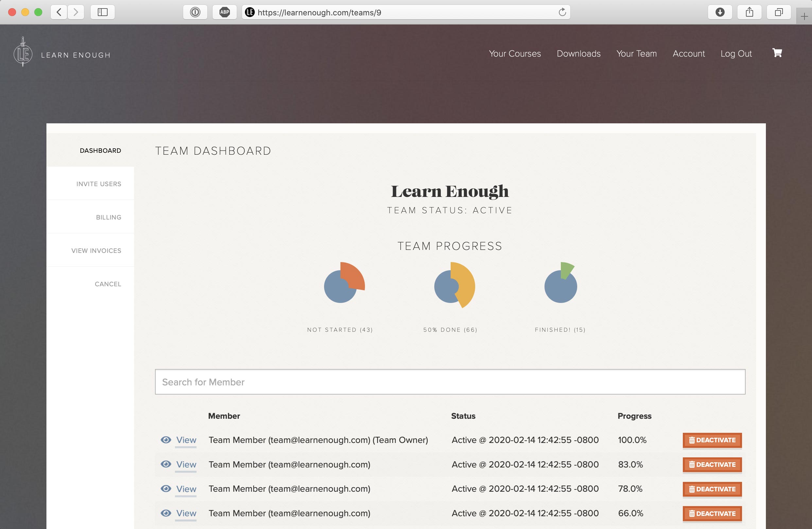View the Team Owner member
812x529 pixels.
pos(186,440)
